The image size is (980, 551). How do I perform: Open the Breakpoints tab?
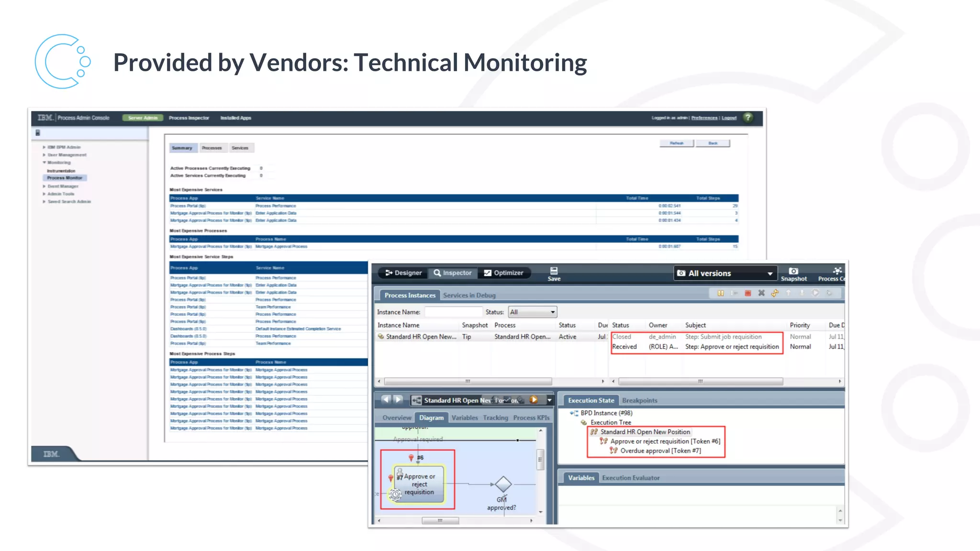click(639, 400)
